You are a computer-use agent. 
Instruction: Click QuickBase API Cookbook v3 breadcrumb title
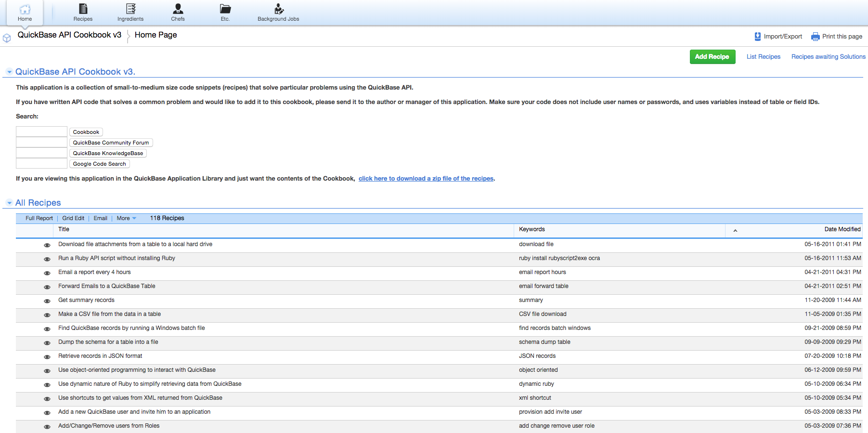point(69,35)
